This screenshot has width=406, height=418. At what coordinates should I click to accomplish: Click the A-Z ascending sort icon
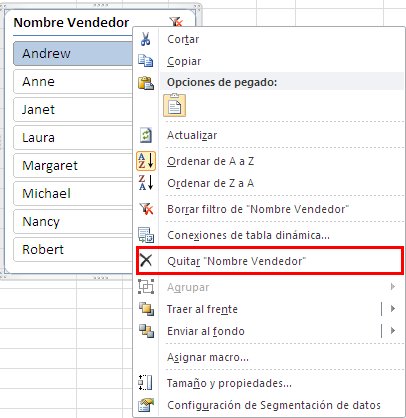146,161
